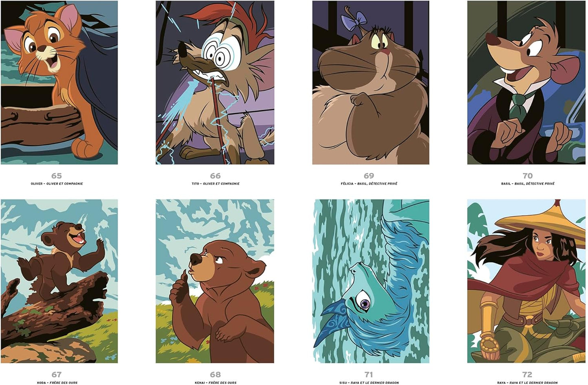The width and height of the screenshot is (588, 385).
Task: Select the Koda bear cub picture
Action: (x=59, y=281)
